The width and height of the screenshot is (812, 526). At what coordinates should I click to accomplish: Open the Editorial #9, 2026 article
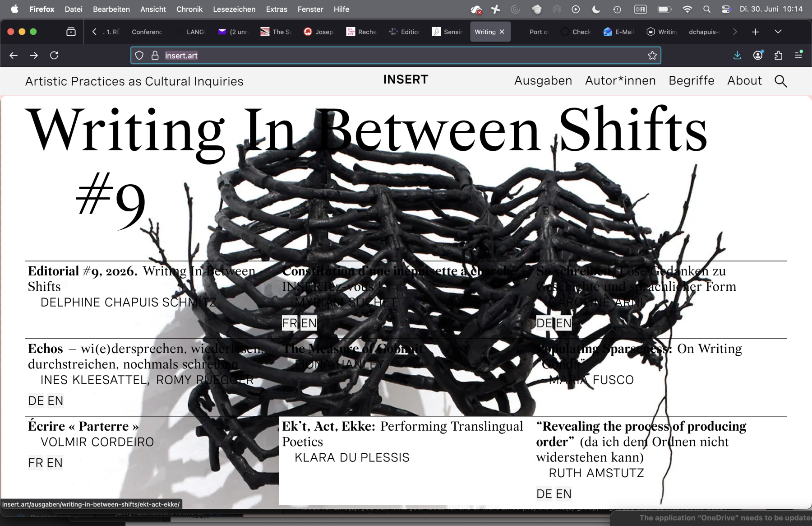click(x=142, y=279)
